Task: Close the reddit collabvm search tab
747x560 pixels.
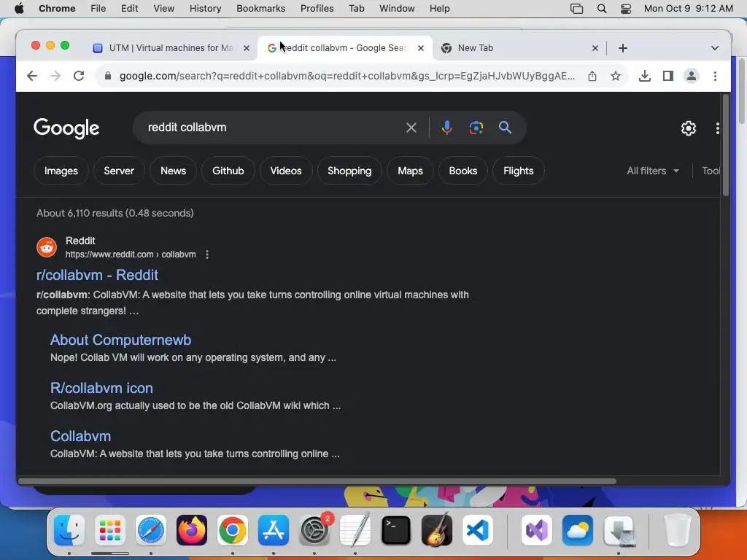Action: (x=421, y=48)
